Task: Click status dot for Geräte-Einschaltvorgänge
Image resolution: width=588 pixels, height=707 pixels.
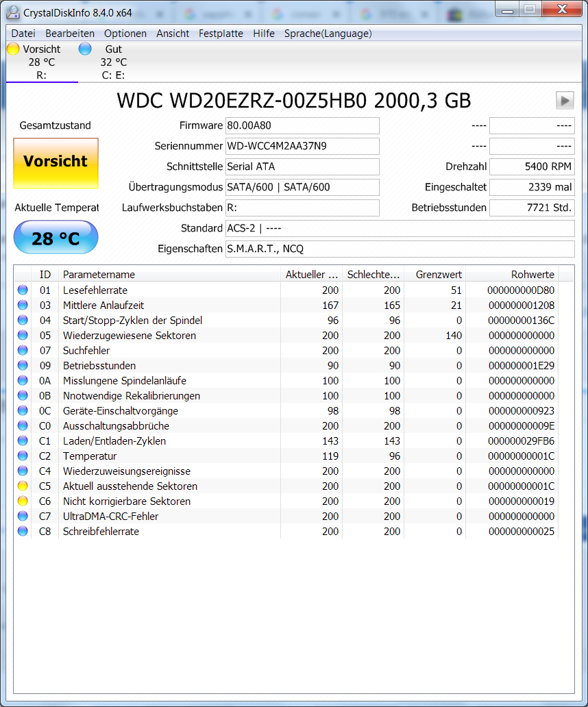Action: (23, 411)
